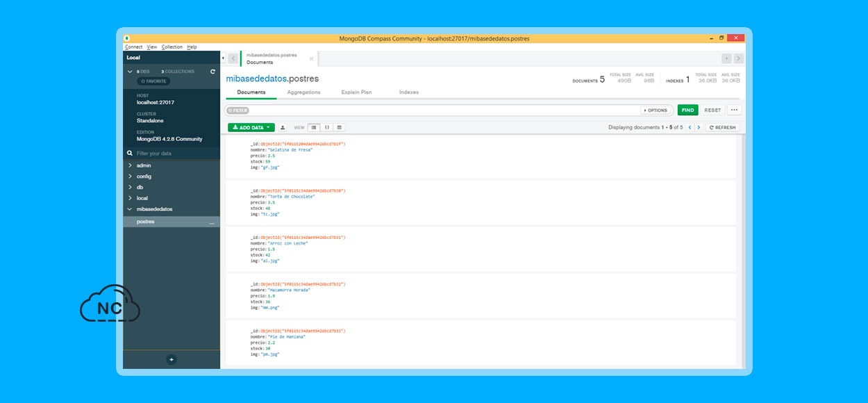Open the postres collection ellipsis menu

(212, 222)
